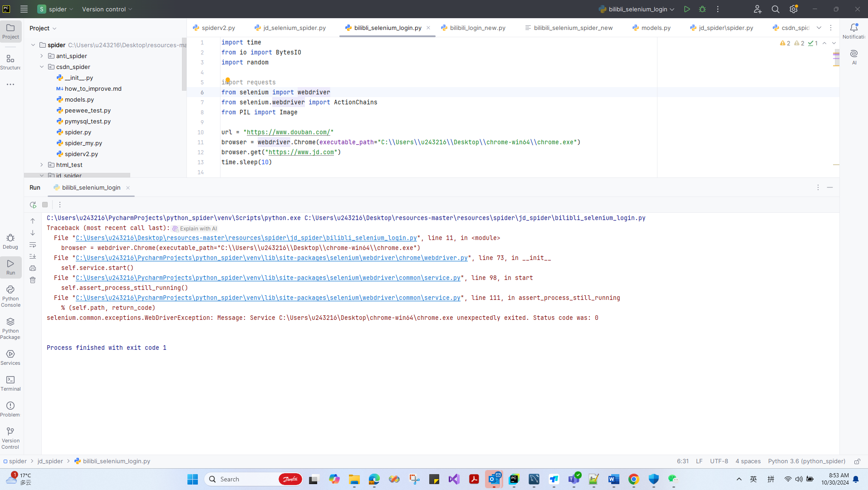Open the Python Console tool window

coord(10,296)
